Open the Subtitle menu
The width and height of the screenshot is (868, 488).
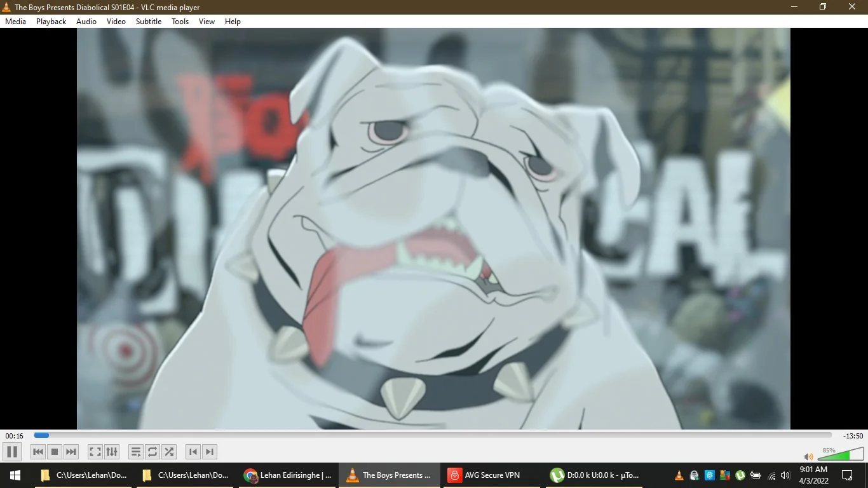tap(149, 21)
